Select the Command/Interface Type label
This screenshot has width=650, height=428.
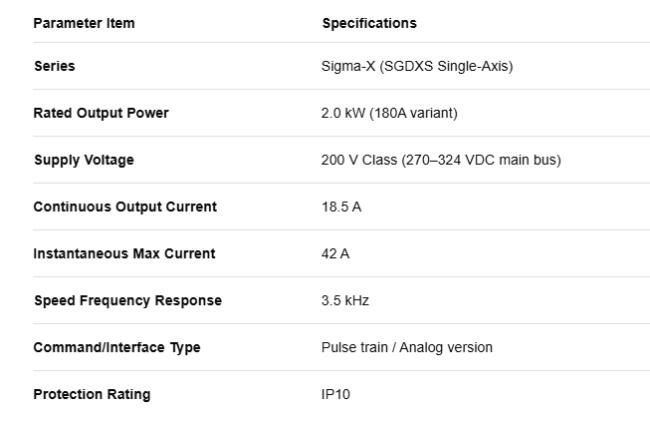[x=117, y=348]
